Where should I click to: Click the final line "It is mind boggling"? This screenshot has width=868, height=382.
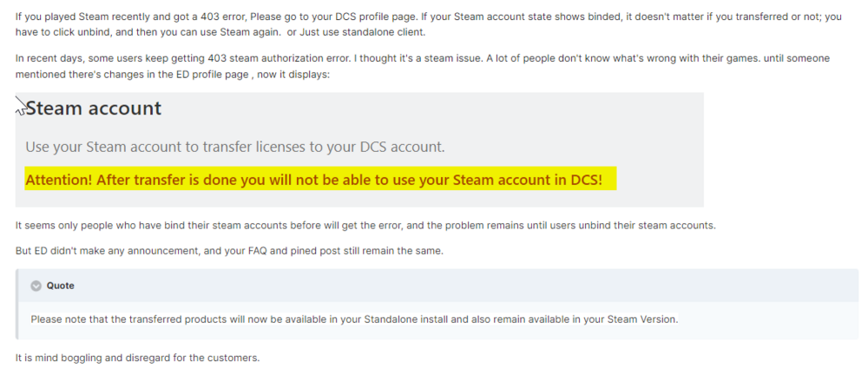click(x=137, y=358)
